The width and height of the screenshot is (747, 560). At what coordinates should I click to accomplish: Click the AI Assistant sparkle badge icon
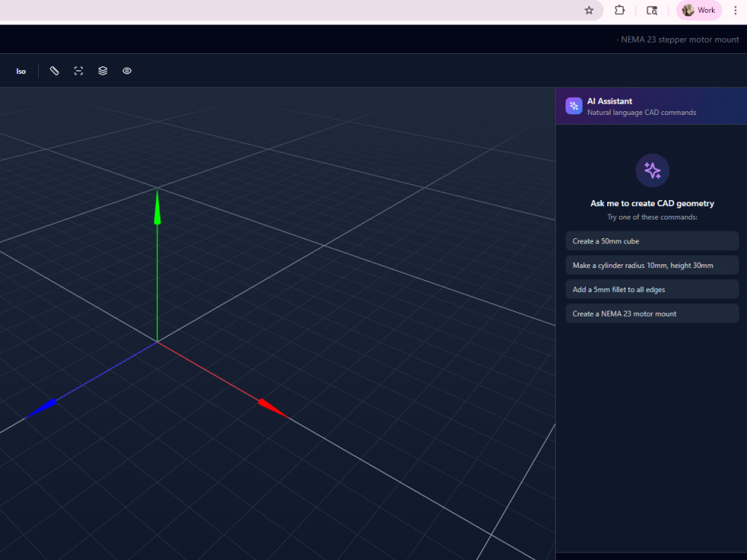[x=574, y=106]
